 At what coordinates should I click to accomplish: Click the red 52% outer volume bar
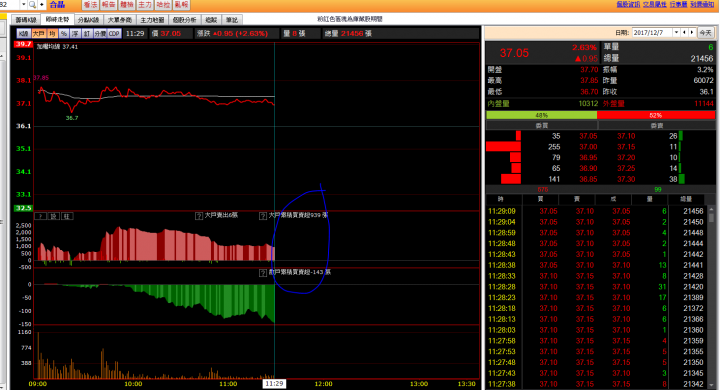656,115
